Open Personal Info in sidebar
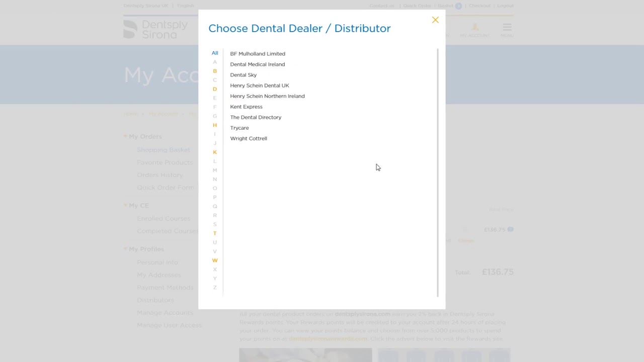644x362 pixels. pyautogui.click(x=157, y=262)
